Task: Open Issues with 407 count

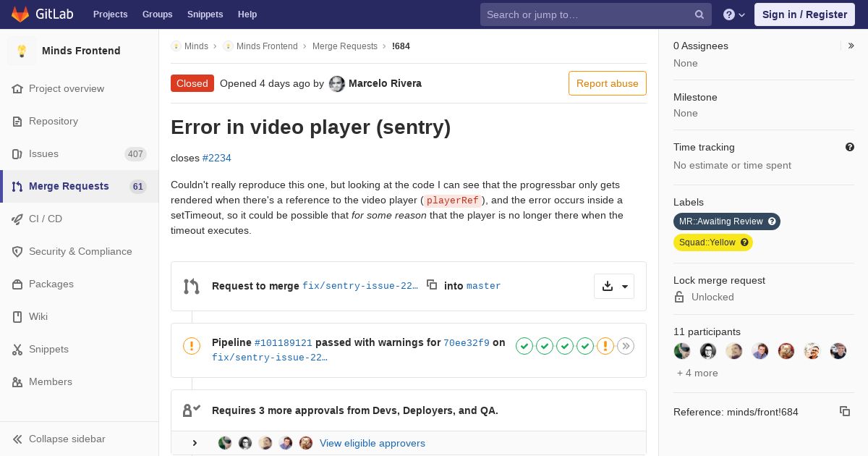Action: [x=79, y=153]
